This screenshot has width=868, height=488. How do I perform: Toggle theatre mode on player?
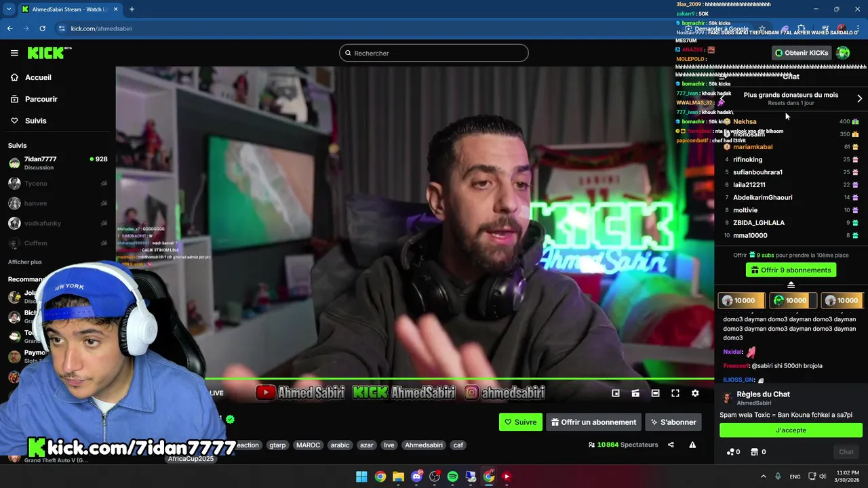[655, 393]
